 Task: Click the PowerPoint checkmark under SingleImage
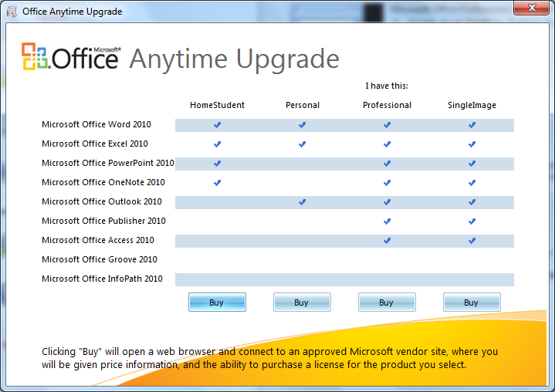pyautogui.click(x=472, y=164)
